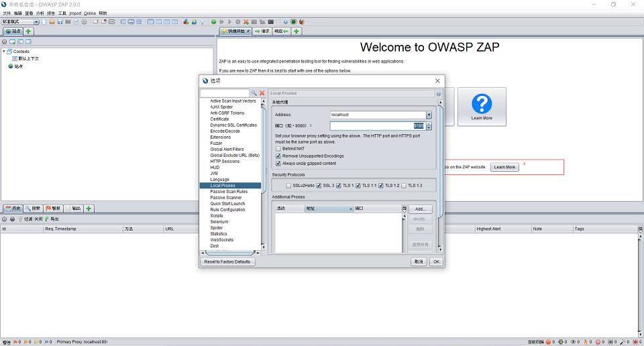Click the port number input field
The height and width of the screenshot is (346, 644).
(x=378, y=126)
